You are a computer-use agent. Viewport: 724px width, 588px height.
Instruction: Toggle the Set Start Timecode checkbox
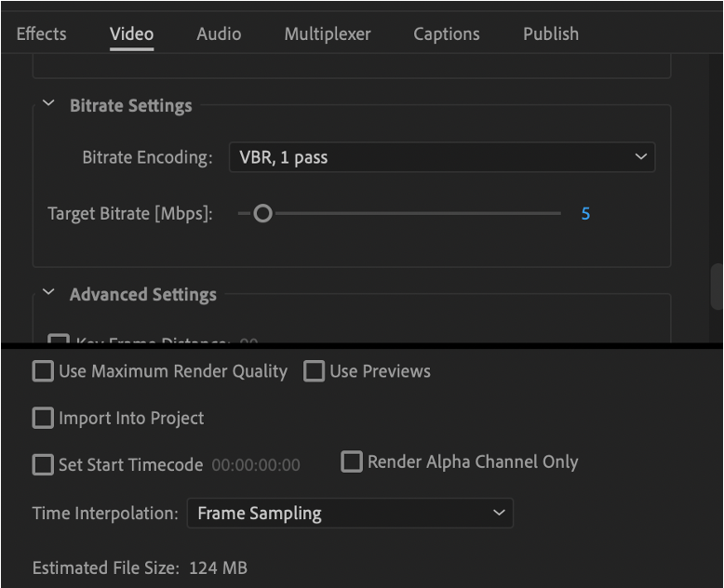[x=43, y=464]
